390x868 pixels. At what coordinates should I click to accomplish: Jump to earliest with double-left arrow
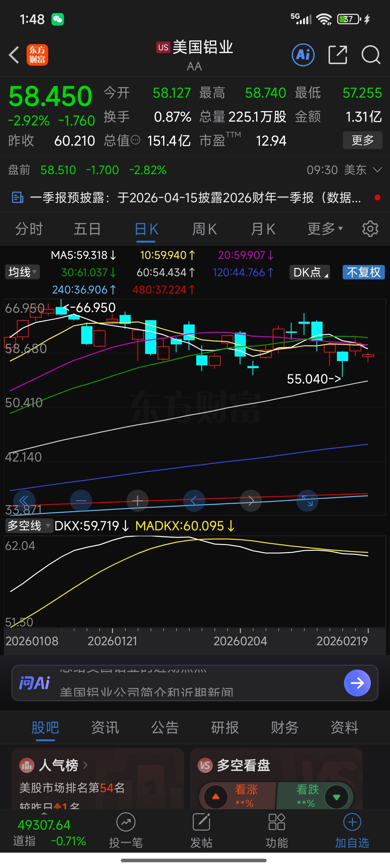click(24, 501)
